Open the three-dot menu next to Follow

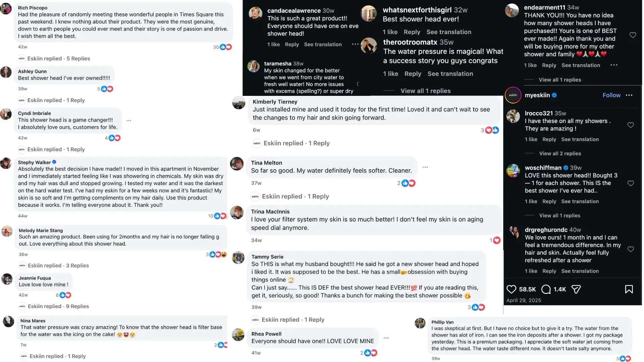point(629,95)
